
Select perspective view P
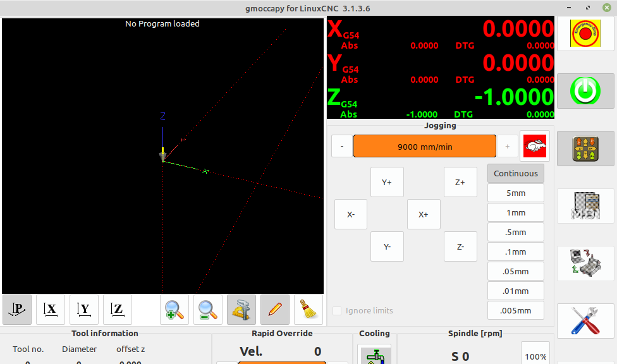click(x=17, y=310)
